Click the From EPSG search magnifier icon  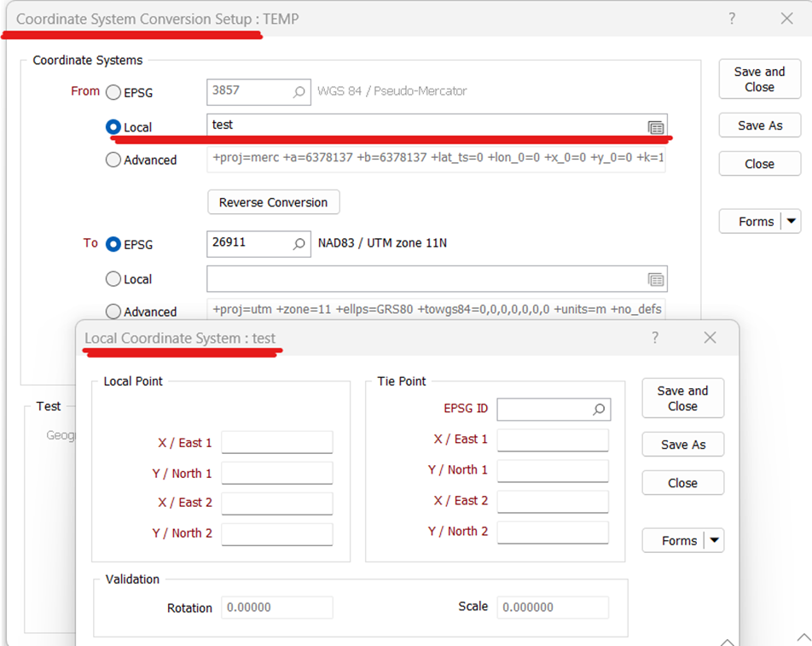coord(299,92)
